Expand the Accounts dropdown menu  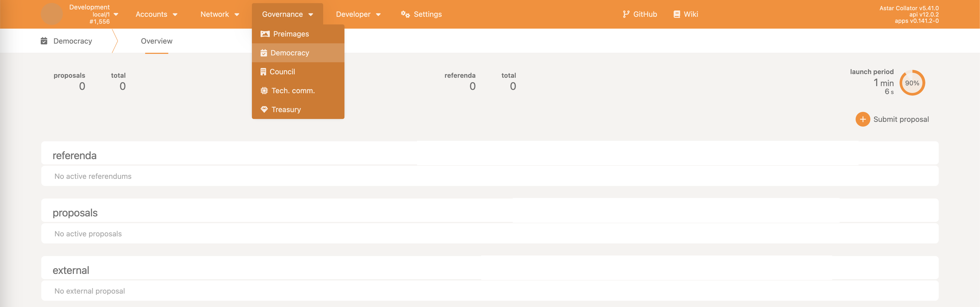point(156,14)
